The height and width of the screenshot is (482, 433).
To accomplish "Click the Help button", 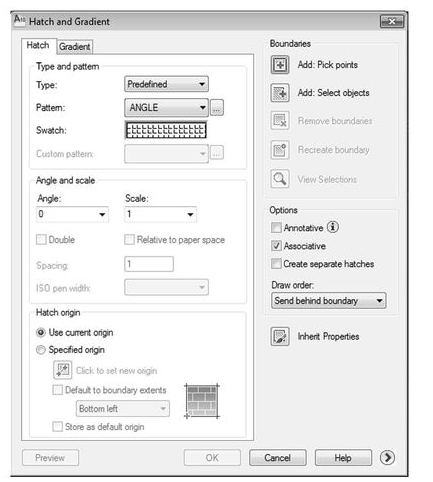I will [343, 458].
